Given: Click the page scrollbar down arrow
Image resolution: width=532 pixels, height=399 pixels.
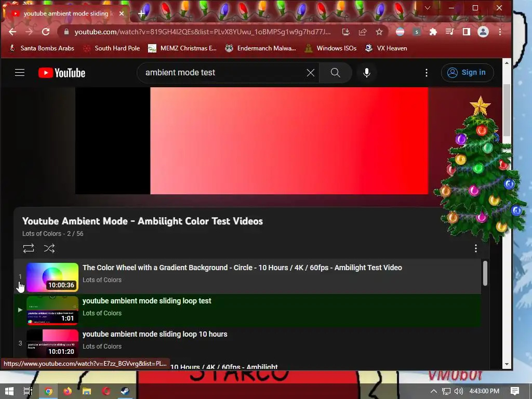Looking at the screenshot, I should click(x=507, y=364).
